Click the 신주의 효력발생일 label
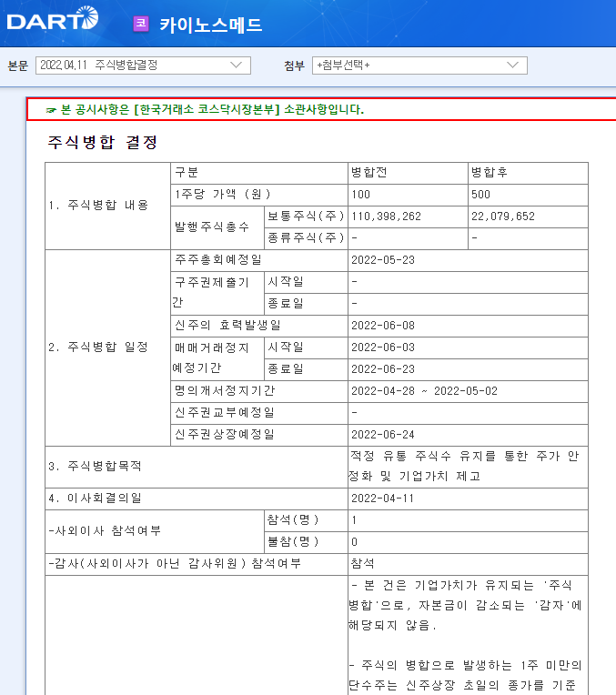The image size is (616, 695). [x=227, y=326]
